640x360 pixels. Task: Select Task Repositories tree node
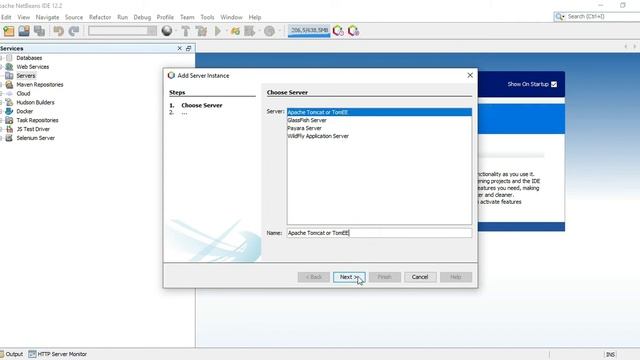click(37, 120)
